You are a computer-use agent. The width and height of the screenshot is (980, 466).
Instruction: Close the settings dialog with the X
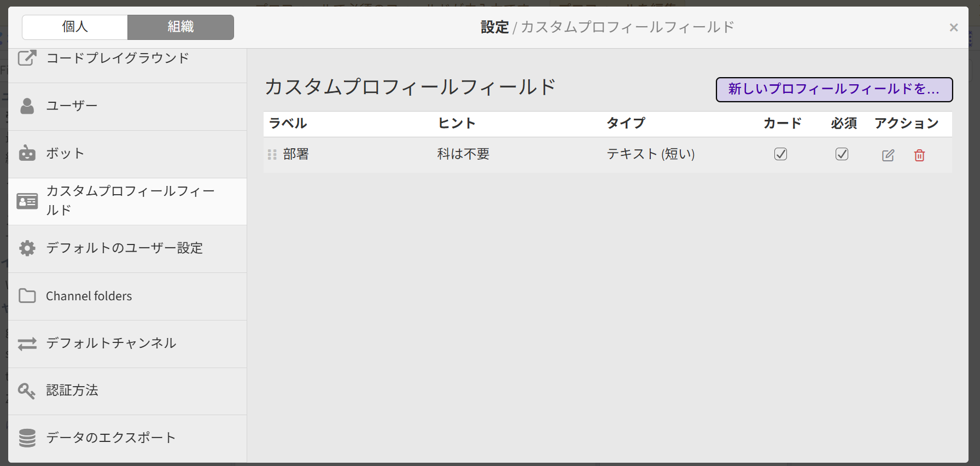[953, 27]
